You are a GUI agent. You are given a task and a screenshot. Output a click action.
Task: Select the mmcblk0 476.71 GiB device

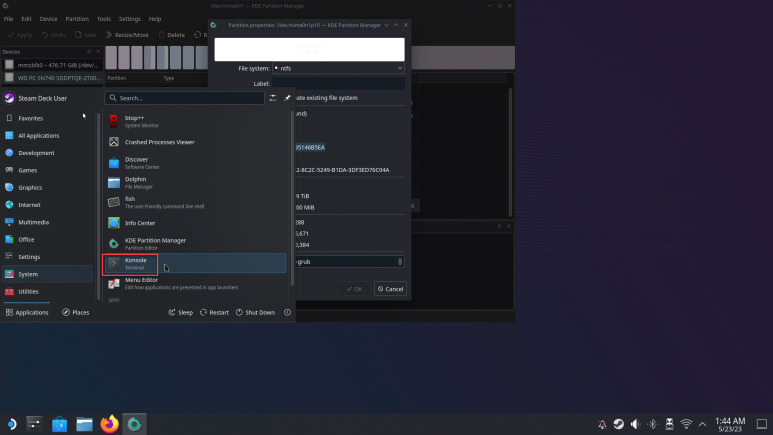pyautogui.click(x=52, y=65)
